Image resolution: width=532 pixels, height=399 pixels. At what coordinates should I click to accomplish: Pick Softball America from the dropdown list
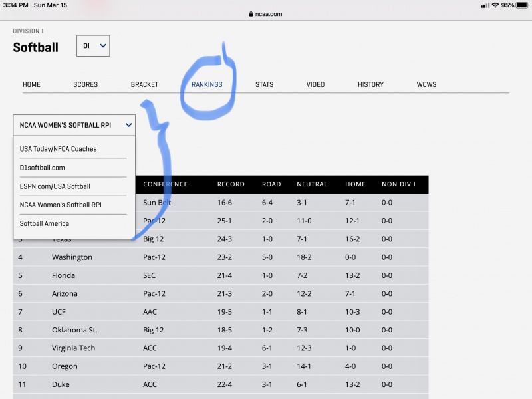44,223
